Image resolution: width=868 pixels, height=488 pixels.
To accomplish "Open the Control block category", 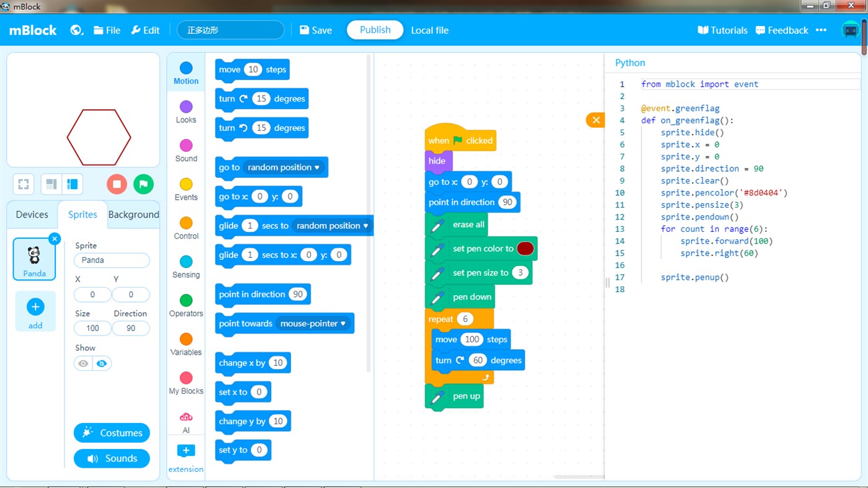I will tap(186, 228).
